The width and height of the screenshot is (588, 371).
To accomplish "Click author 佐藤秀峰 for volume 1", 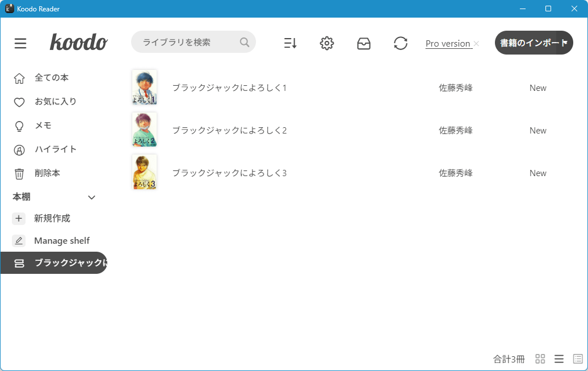I will click(456, 88).
